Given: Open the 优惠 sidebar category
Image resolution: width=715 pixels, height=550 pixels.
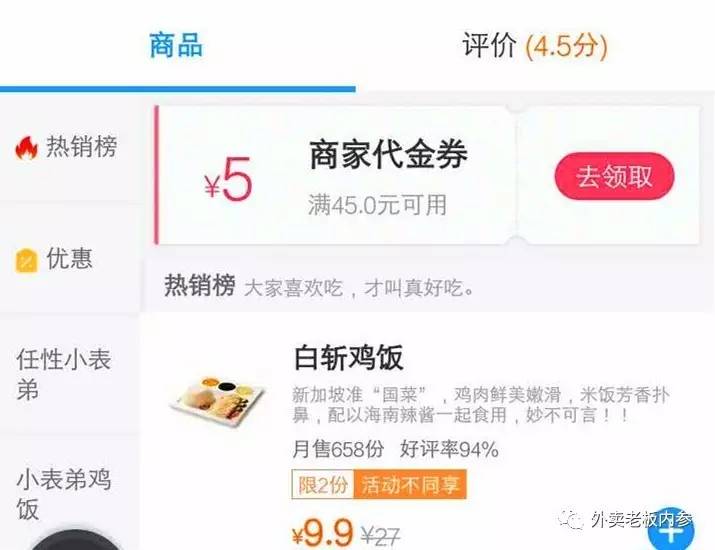Looking at the screenshot, I should 69,259.
